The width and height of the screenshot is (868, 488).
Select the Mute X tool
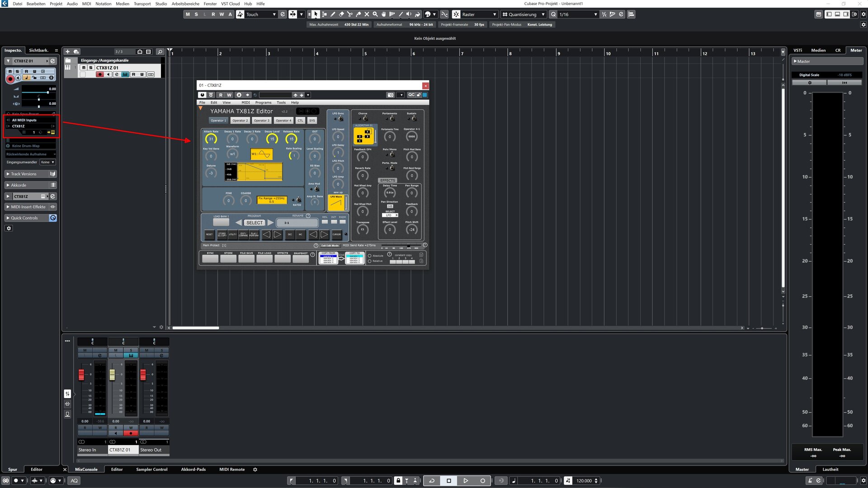tap(367, 14)
